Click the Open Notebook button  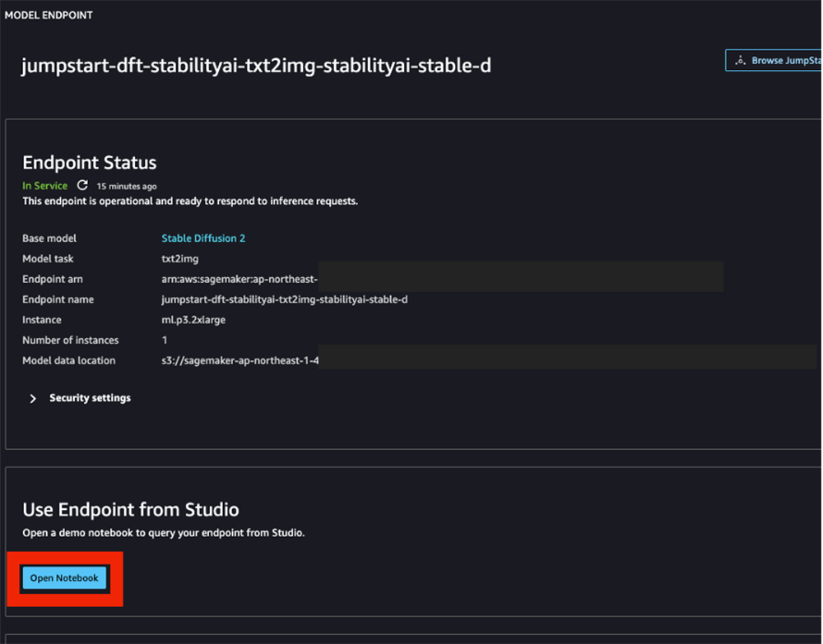64,578
